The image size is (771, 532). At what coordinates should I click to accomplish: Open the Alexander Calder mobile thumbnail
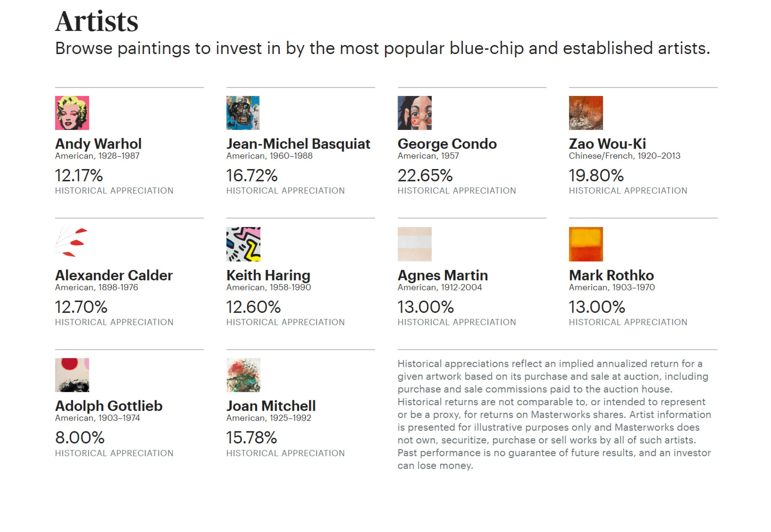[x=72, y=244]
